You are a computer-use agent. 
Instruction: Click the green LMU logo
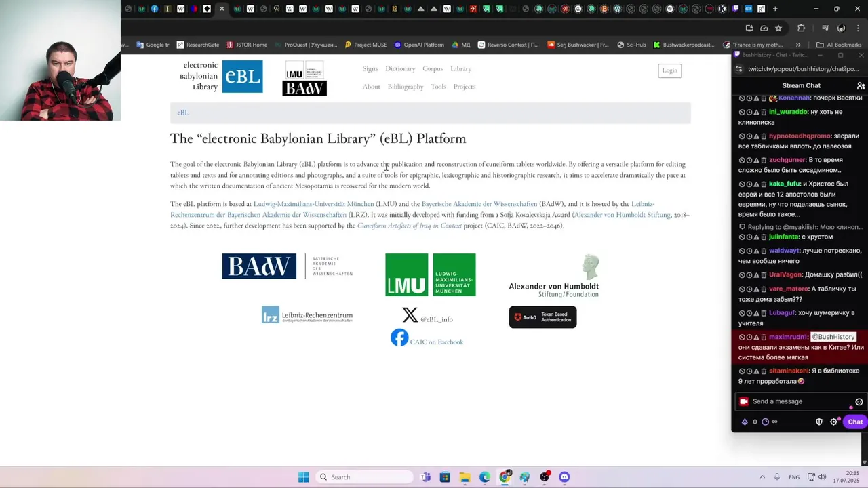431,274
